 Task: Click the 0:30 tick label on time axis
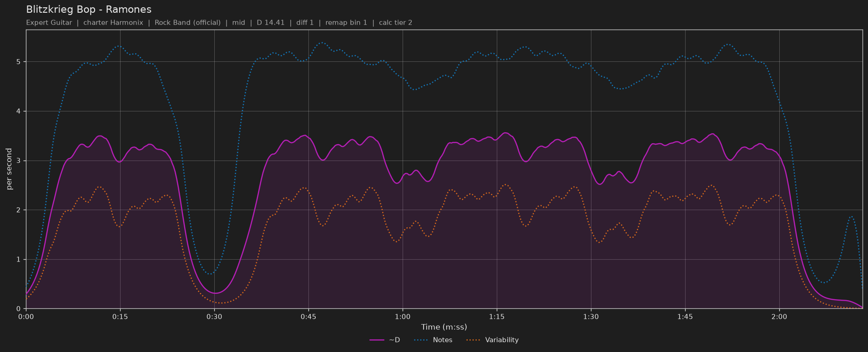tap(214, 317)
